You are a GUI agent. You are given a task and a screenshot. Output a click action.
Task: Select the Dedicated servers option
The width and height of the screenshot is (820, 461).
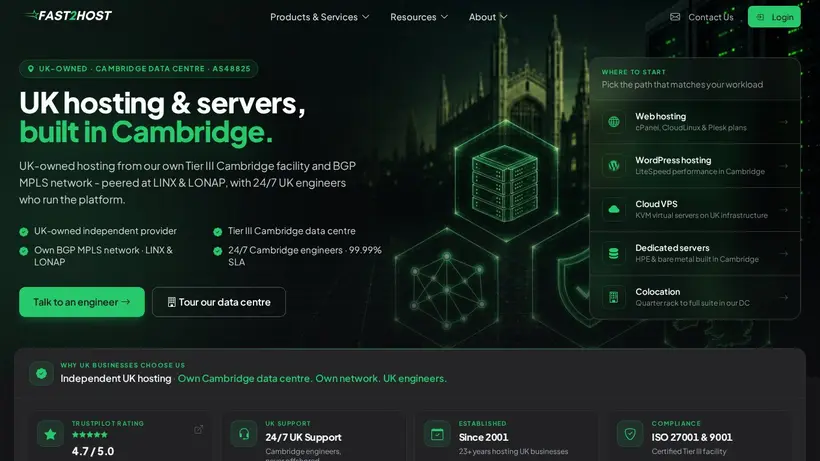click(x=694, y=253)
